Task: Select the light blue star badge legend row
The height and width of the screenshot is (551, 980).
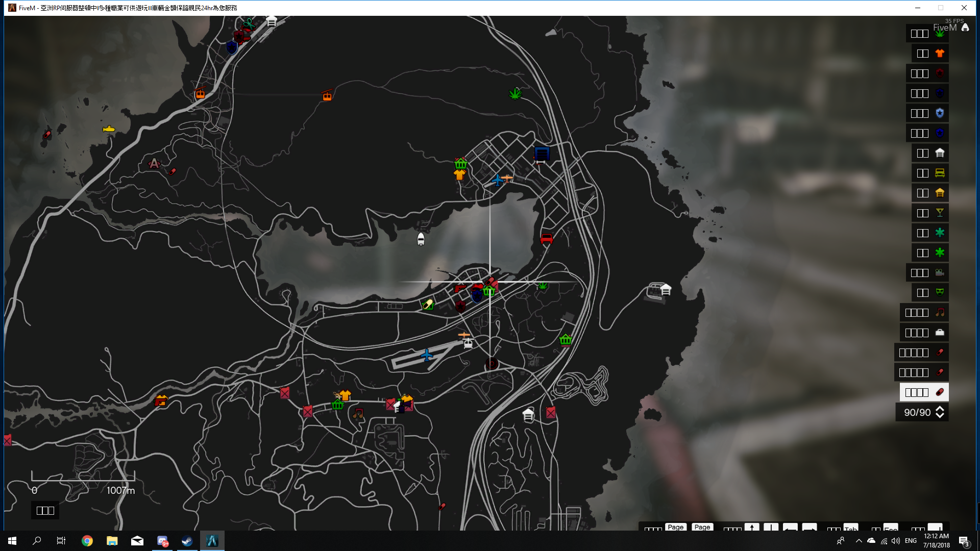Action: tap(927, 113)
